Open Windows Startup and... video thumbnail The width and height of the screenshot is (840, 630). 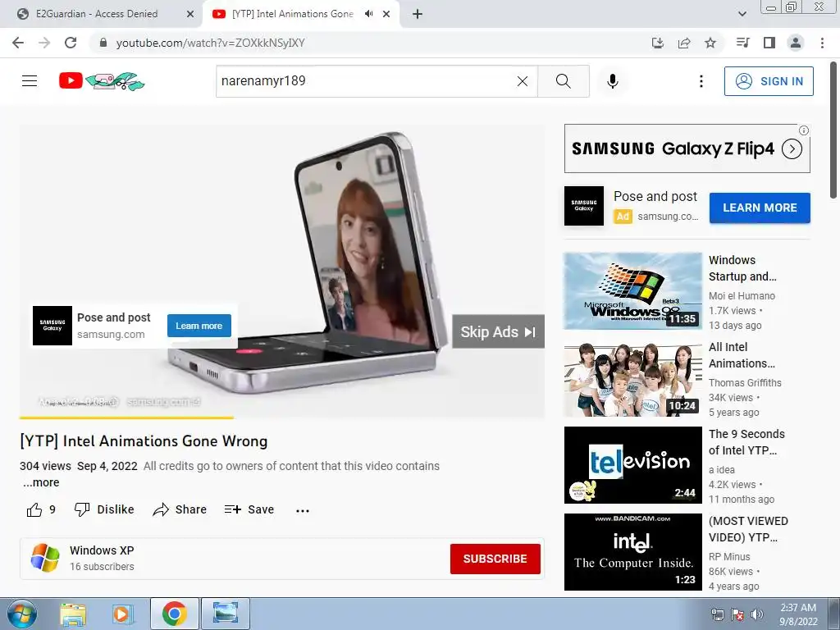(x=632, y=291)
